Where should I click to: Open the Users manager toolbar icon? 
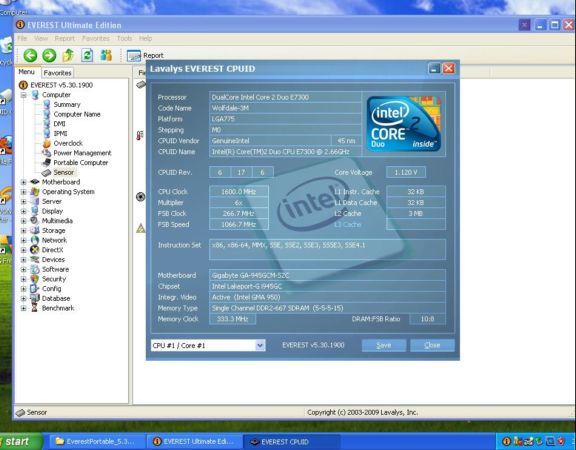[x=106, y=55]
